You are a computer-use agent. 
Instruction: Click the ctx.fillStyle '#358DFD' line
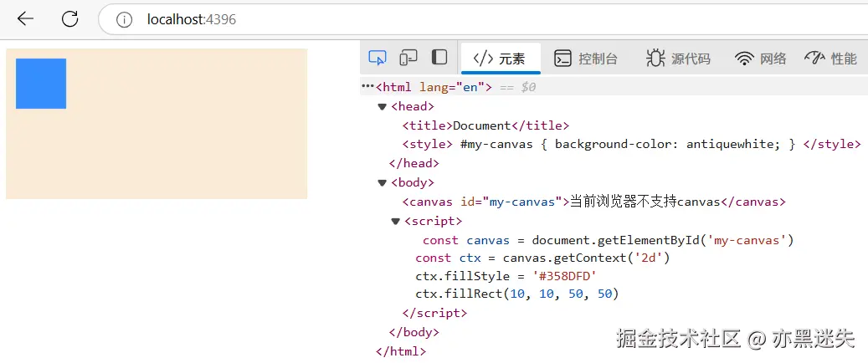pos(506,276)
